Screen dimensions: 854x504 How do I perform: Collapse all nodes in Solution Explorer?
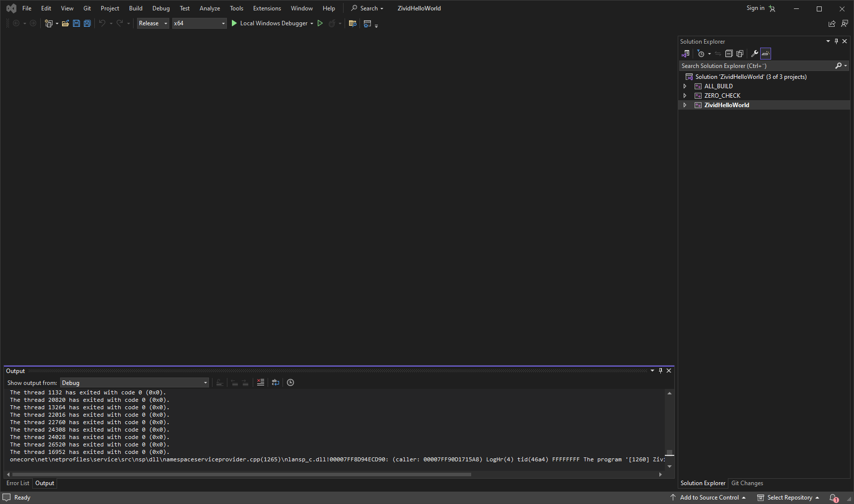coord(729,54)
